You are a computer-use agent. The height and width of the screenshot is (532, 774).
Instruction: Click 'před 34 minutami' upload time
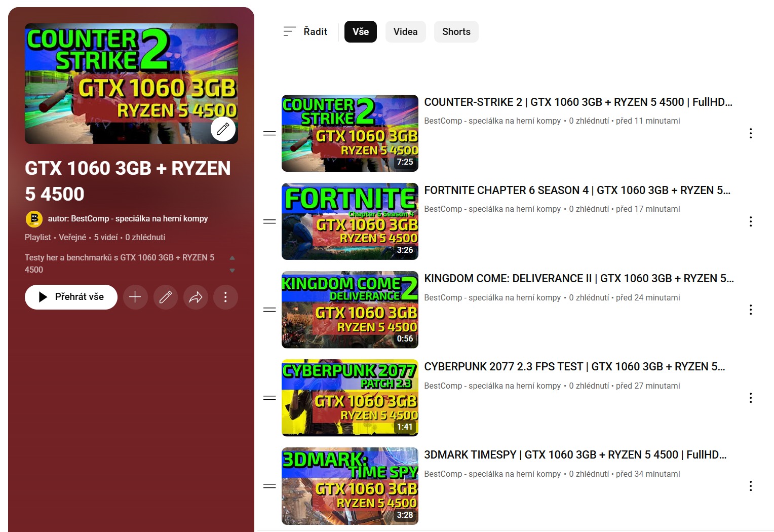pos(648,474)
